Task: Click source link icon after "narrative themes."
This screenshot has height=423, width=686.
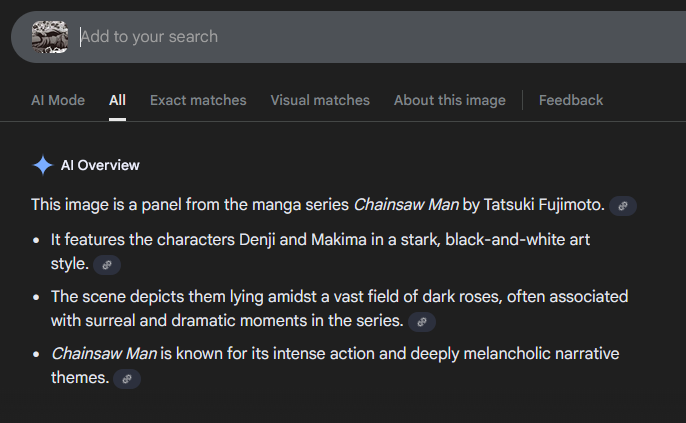Action: (x=127, y=379)
